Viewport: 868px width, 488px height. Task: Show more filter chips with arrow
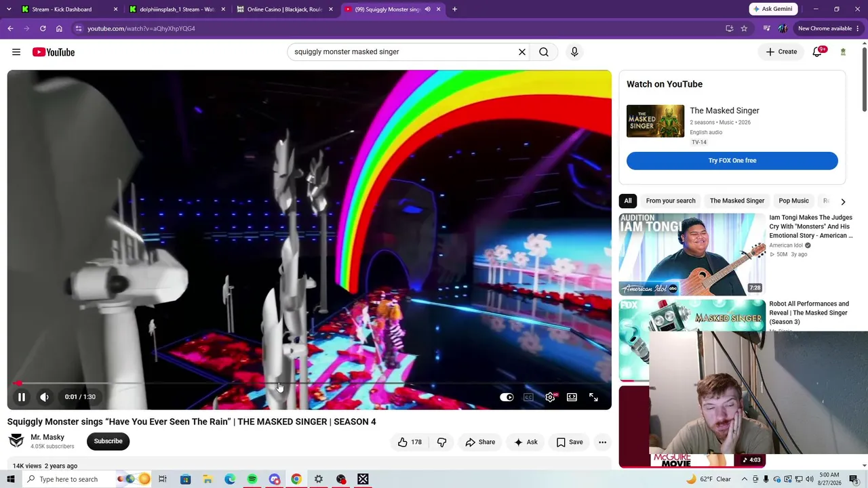click(x=843, y=201)
